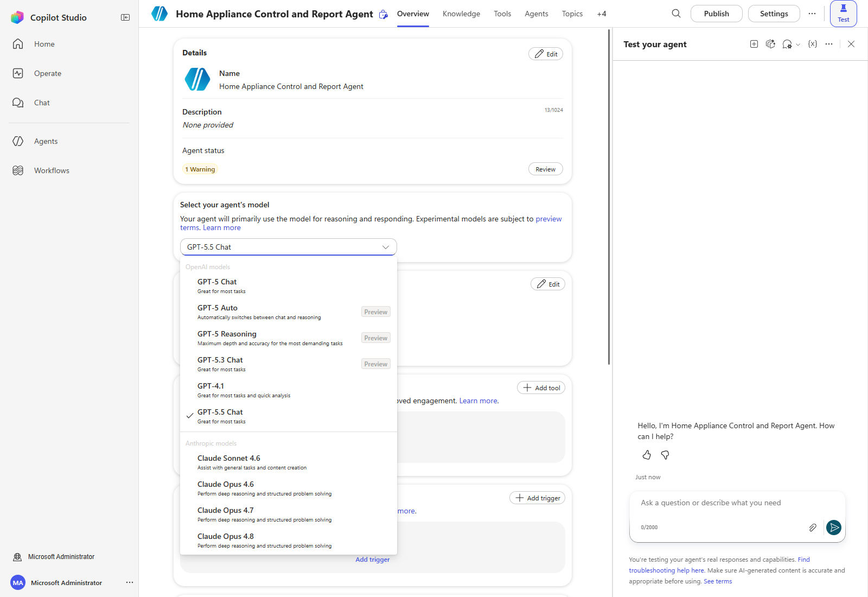This screenshot has height=597, width=868.
Task: Open the top bar more options ellipsis
Action: pyautogui.click(x=812, y=14)
